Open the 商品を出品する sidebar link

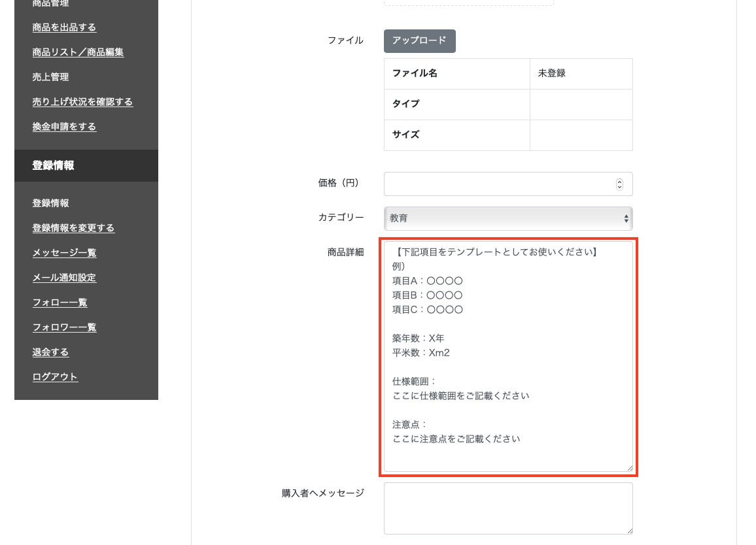pyautogui.click(x=64, y=27)
